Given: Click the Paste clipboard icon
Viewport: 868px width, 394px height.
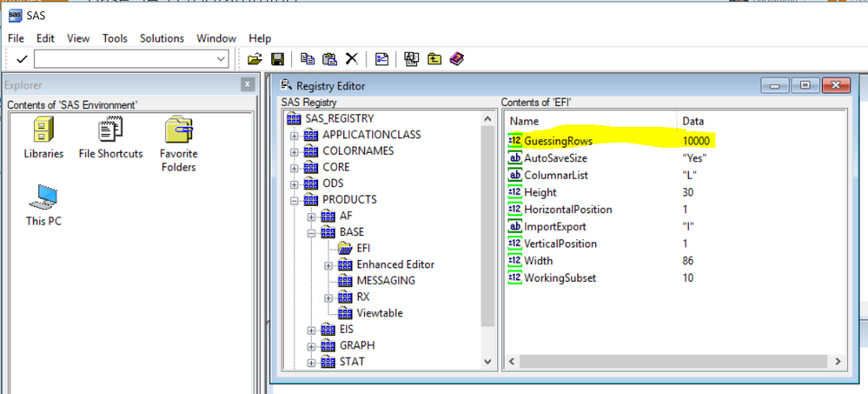Looking at the screenshot, I should pyautogui.click(x=330, y=59).
